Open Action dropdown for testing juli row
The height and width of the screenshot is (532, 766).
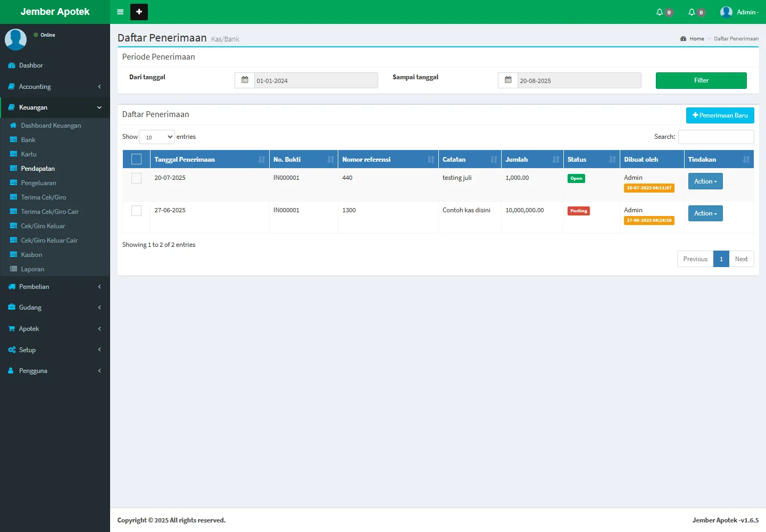pyautogui.click(x=705, y=181)
